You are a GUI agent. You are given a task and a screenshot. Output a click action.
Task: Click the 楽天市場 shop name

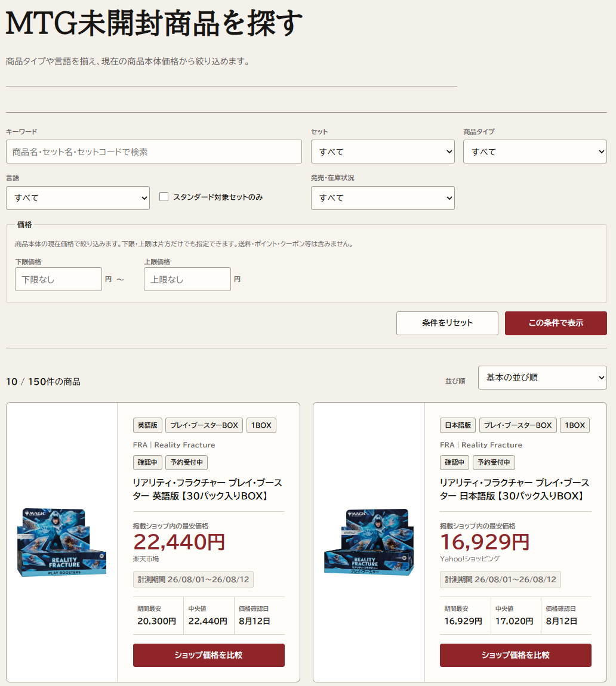coord(146,559)
